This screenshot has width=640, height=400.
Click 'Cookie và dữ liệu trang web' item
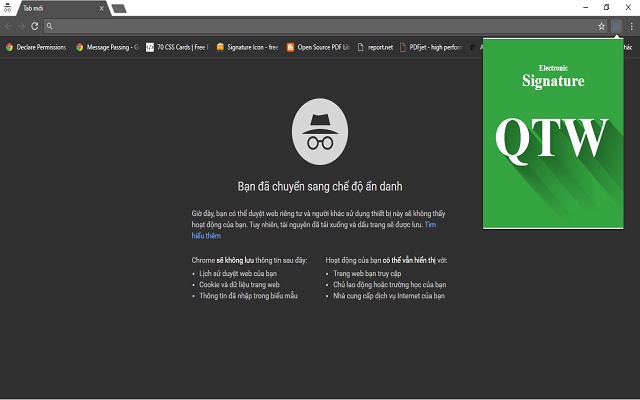point(240,284)
